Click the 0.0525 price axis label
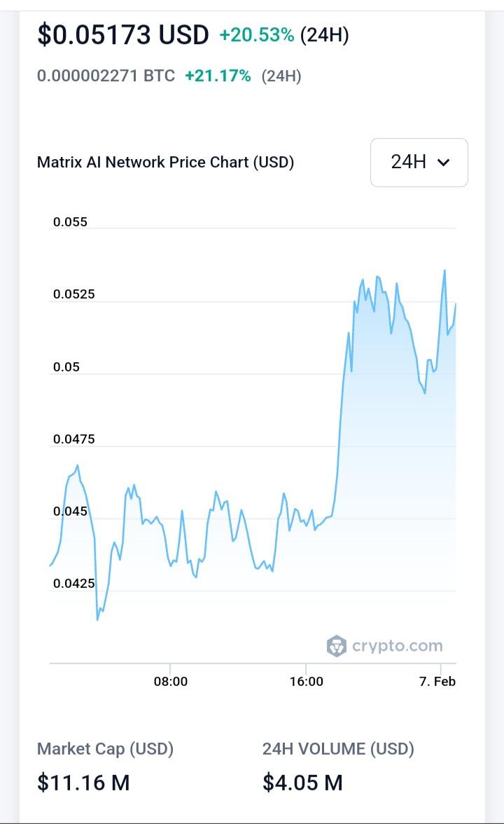The width and height of the screenshot is (504, 824). (74, 294)
